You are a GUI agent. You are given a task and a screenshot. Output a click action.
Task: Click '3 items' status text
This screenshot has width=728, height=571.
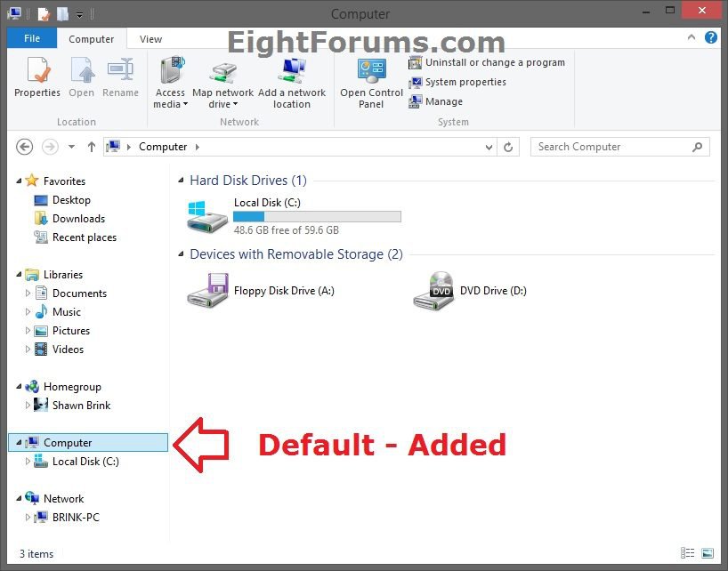(x=36, y=554)
